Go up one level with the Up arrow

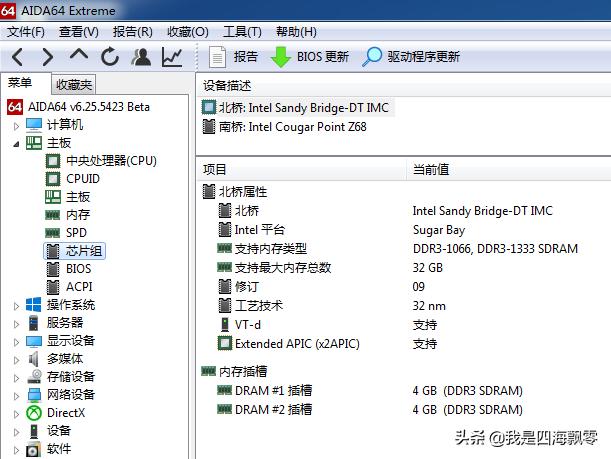(x=79, y=55)
